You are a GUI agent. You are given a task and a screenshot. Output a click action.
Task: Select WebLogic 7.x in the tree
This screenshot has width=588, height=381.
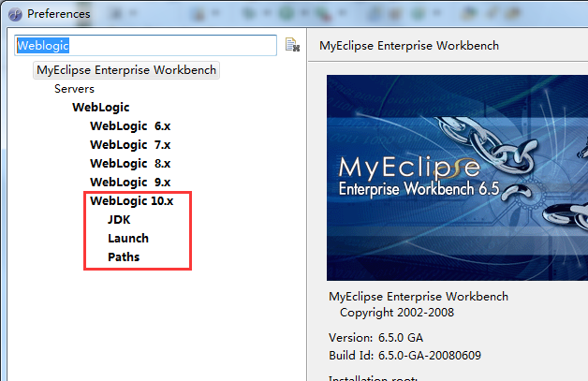pyautogui.click(x=130, y=145)
